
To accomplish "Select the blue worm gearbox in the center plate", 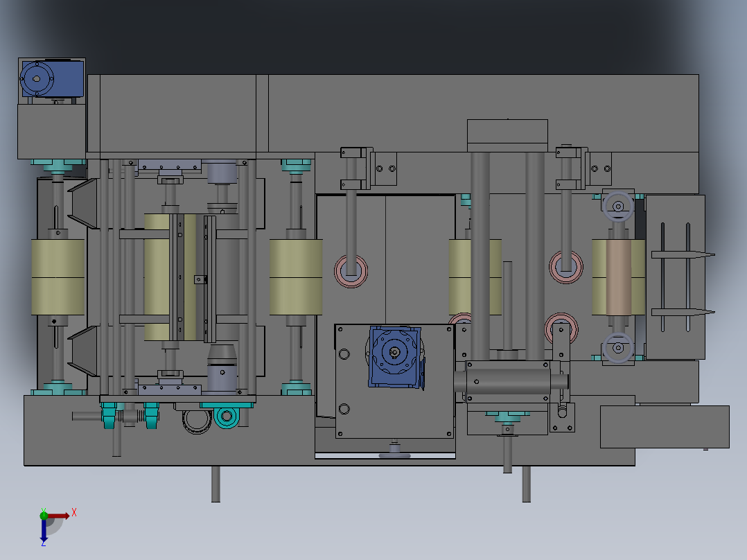I will (396, 357).
